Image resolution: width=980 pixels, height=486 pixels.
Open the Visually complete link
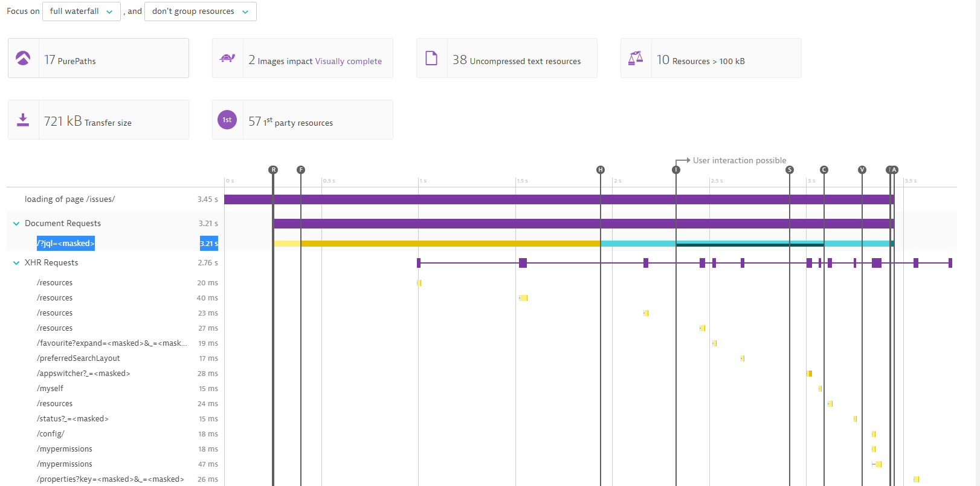348,61
